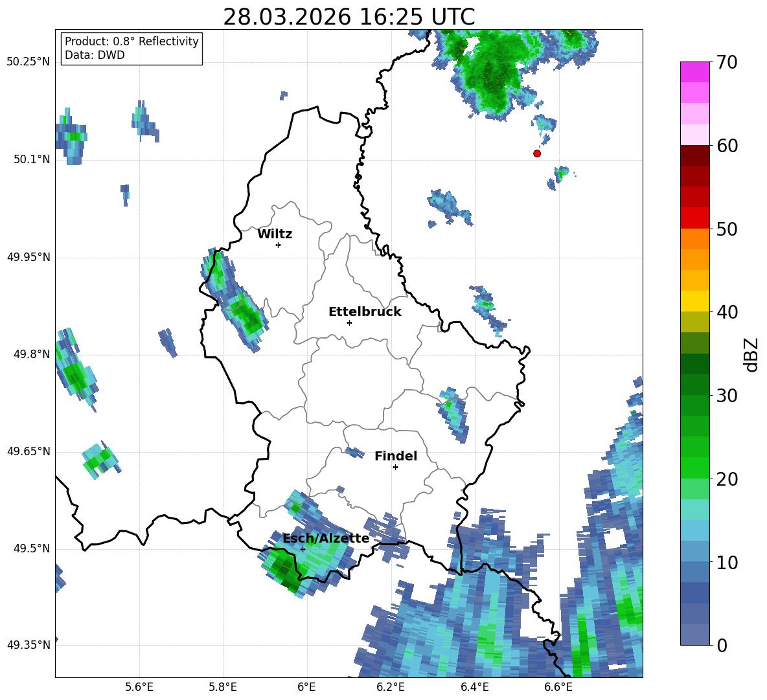The width and height of the screenshot is (767, 700).
Task: Click the bright red band near 50 dBZ
Action: pyautogui.click(x=694, y=218)
